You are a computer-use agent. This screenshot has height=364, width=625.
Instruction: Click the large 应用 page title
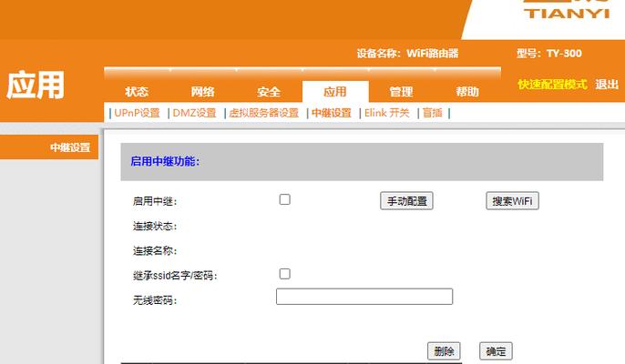35,85
